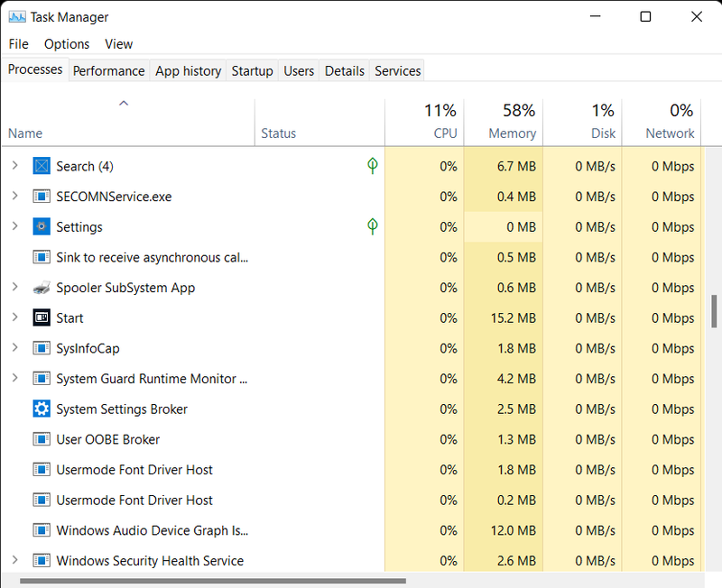Expand System Guard Runtime Monitor process

(x=14, y=378)
